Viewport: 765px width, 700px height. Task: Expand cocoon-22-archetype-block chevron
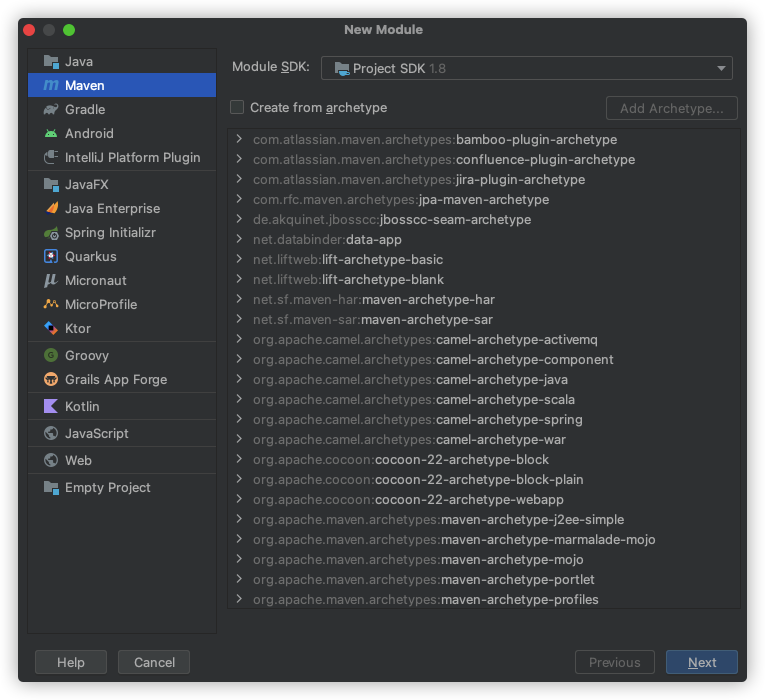tap(239, 459)
